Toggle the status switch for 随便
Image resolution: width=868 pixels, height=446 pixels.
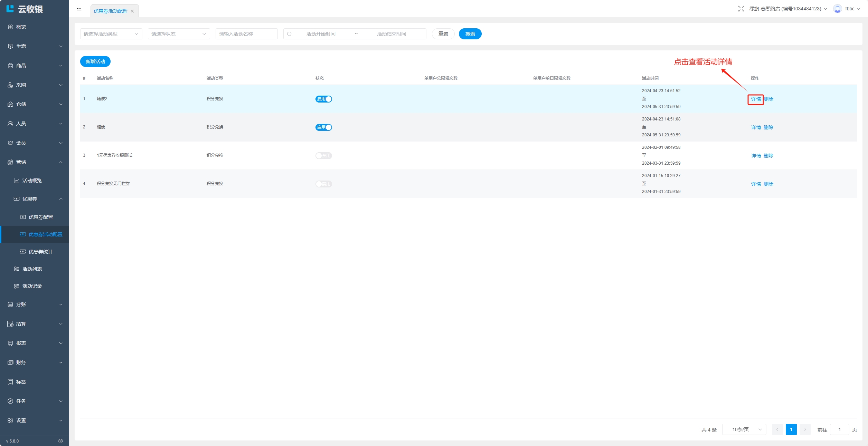pos(323,127)
